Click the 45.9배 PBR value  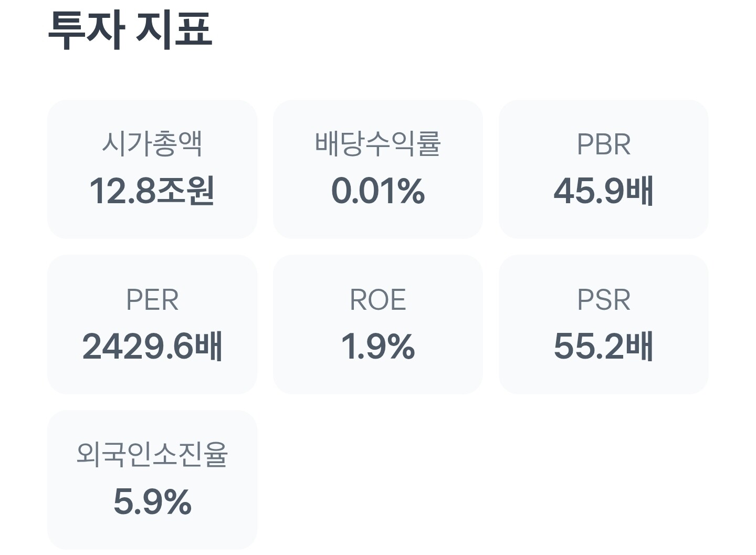(603, 191)
